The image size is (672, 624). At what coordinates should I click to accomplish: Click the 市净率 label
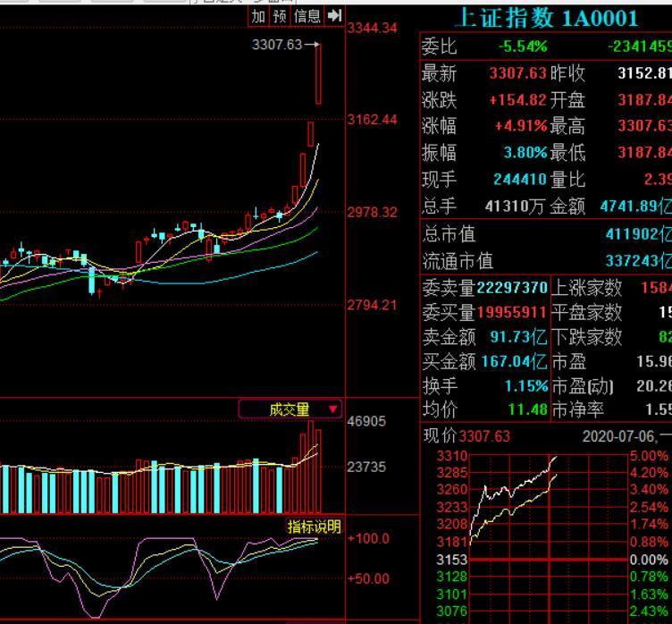(x=577, y=410)
